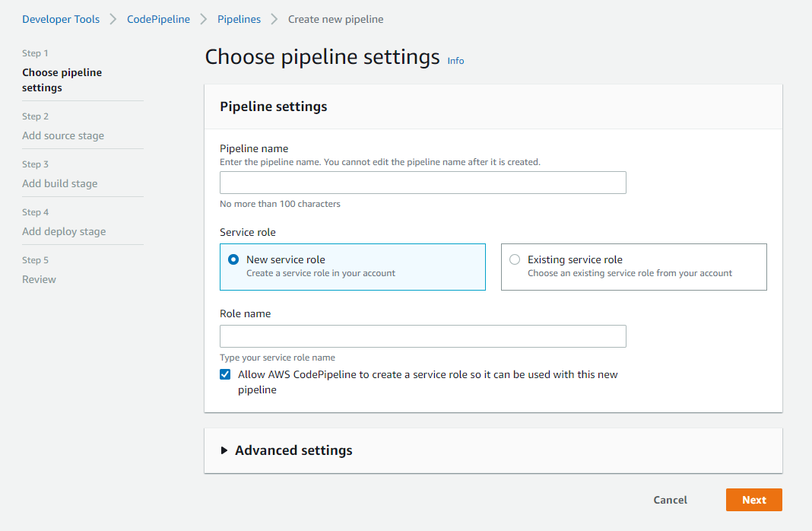Jump to Add build stage step

coord(59,183)
